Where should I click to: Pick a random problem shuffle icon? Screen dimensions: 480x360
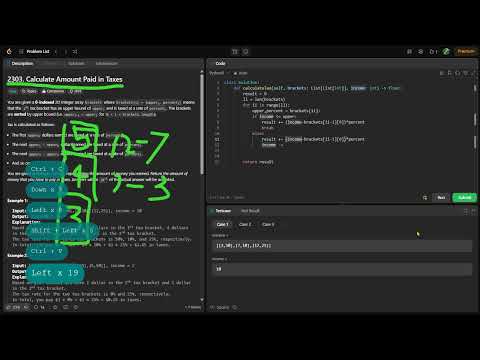point(75,52)
